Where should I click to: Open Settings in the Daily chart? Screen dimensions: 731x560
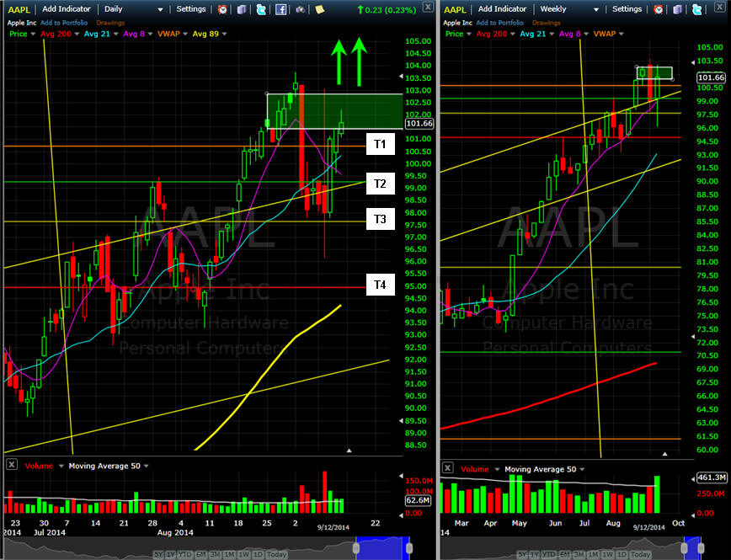[190, 9]
